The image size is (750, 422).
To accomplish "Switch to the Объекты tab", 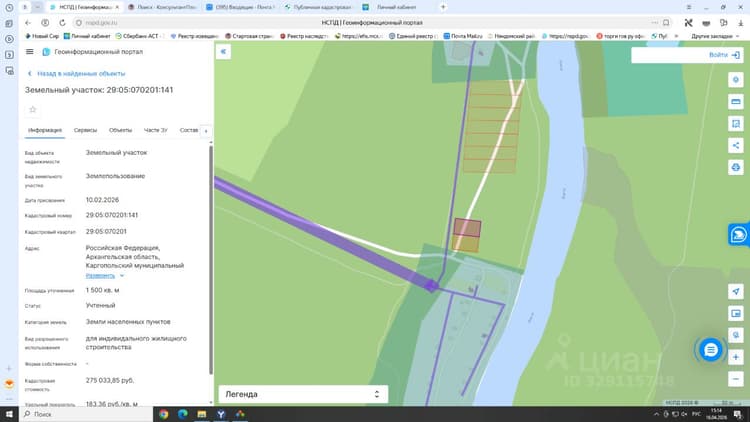I will pos(120,130).
